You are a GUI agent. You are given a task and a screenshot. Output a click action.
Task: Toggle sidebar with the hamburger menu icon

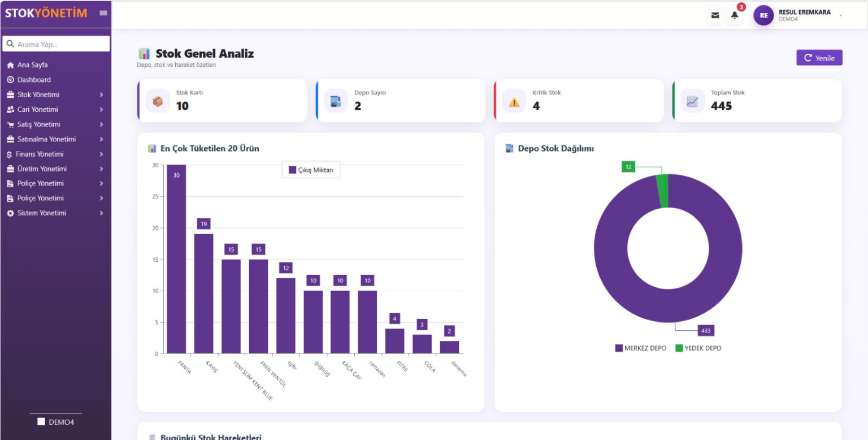pyautogui.click(x=103, y=13)
